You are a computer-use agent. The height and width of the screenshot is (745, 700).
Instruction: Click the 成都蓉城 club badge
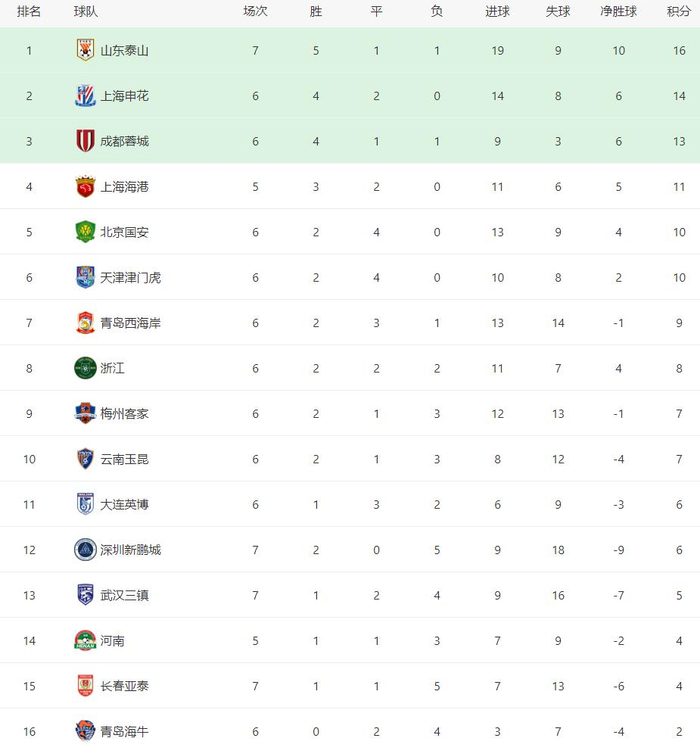[x=85, y=141]
